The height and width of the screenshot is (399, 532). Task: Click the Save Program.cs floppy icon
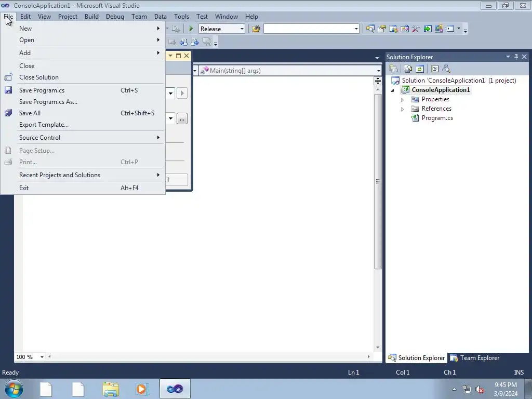pos(8,90)
